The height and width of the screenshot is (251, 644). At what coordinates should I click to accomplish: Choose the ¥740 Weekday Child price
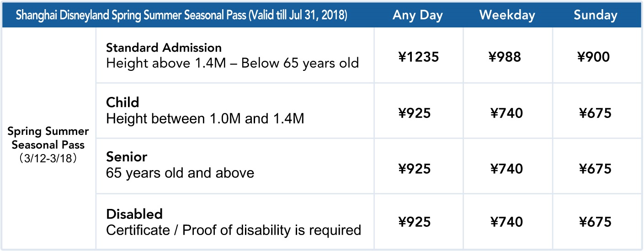507,113
